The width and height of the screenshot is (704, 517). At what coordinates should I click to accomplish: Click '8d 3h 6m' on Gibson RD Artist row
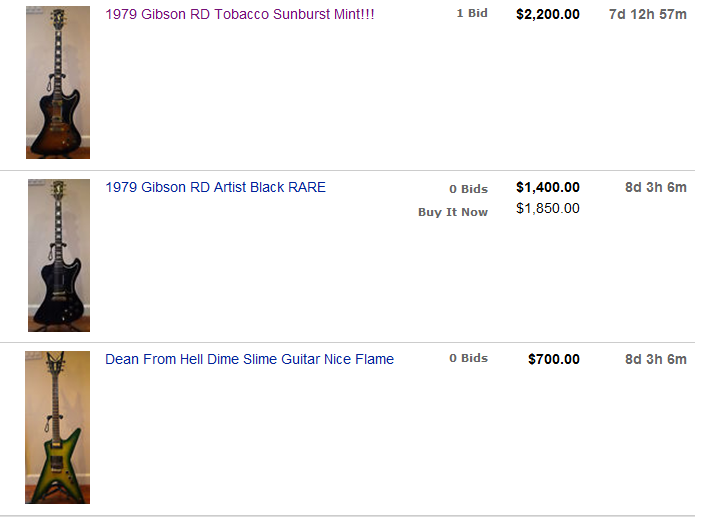pos(655,187)
